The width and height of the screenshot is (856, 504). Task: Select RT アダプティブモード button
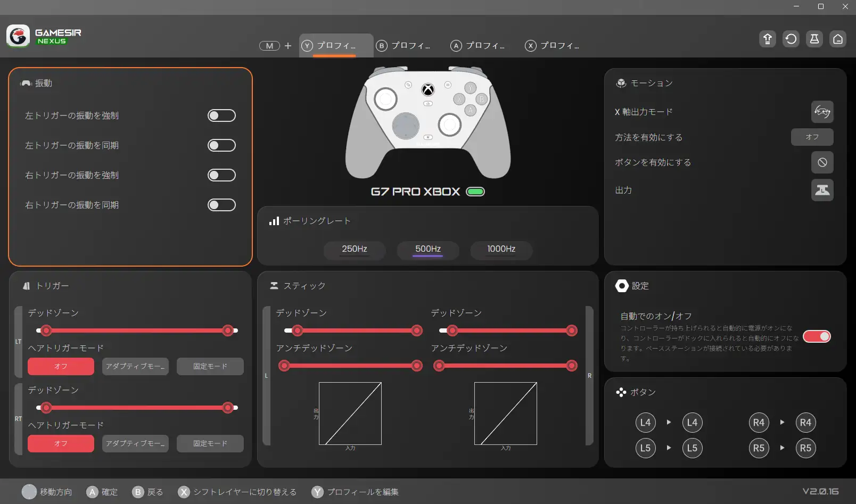click(x=135, y=443)
